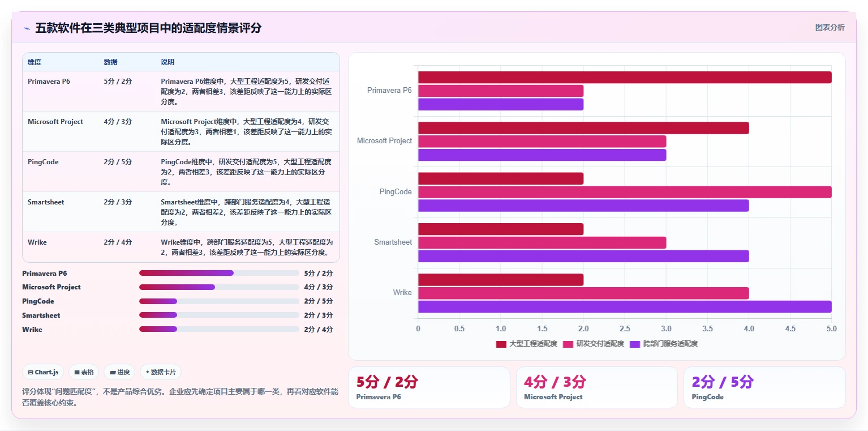Viewport: 868px width, 431px height.
Task: Click Microsoft Project's 大型工程适配度 bar in chart
Action: (583, 128)
